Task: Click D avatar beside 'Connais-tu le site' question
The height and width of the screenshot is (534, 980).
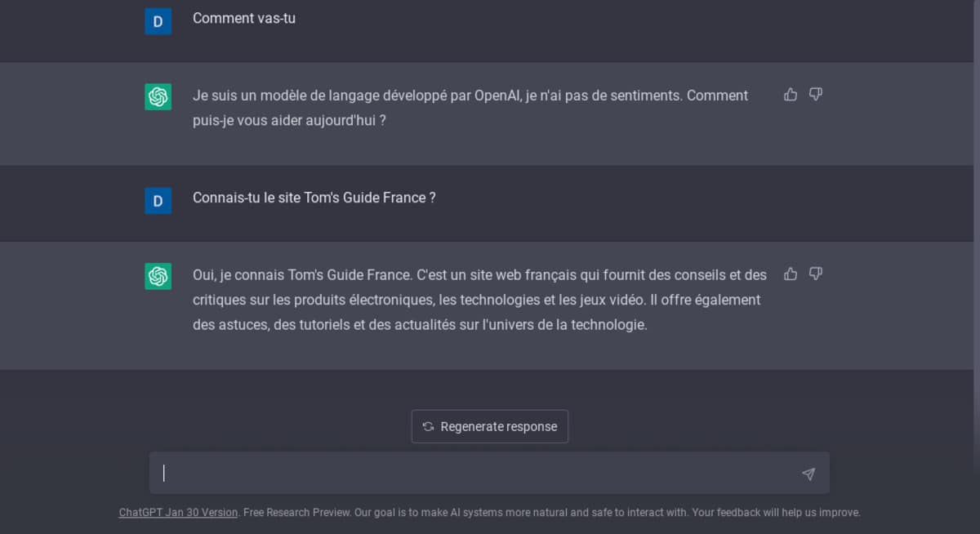Action: coord(158,201)
